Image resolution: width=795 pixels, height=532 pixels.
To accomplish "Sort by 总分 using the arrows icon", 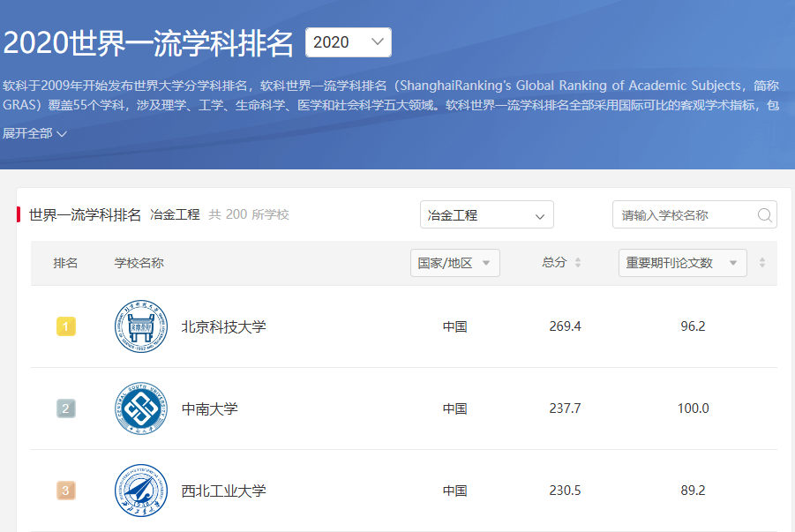I will click(577, 263).
